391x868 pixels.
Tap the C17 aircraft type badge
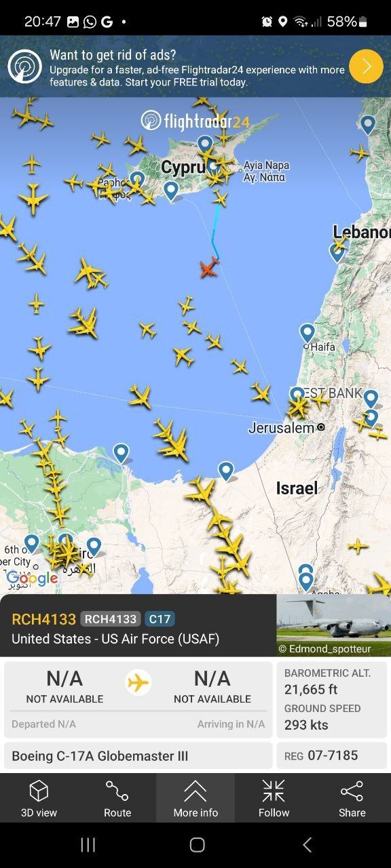click(x=160, y=618)
